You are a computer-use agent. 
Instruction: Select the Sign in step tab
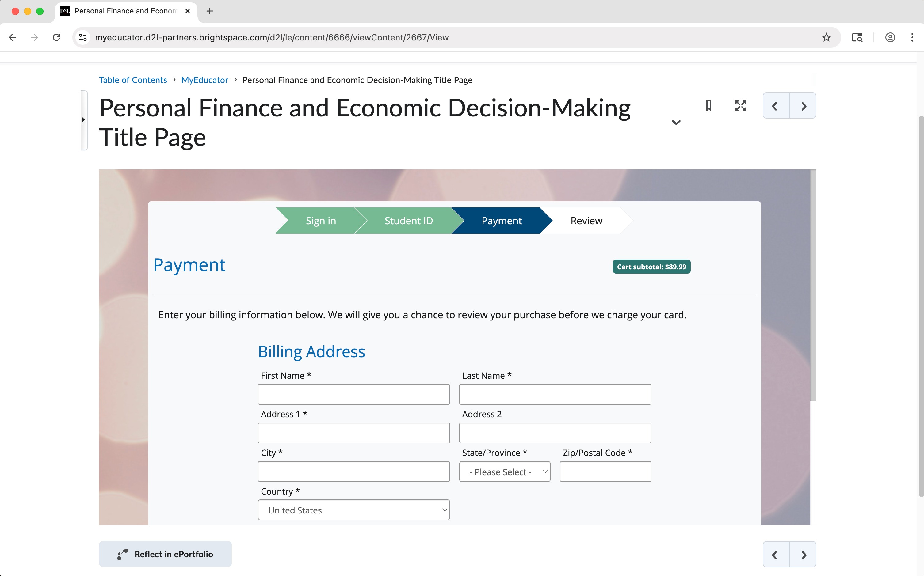coord(321,221)
